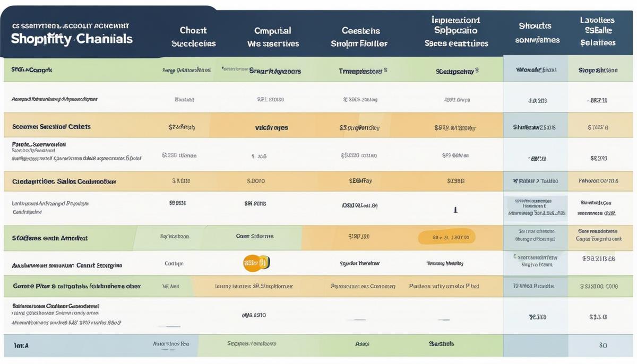The height and width of the screenshot is (364, 637).
Task: Select the Cmputial column header
Action: pos(273,37)
